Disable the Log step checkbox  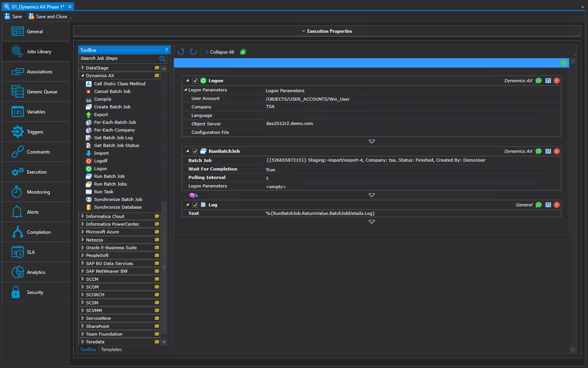click(x=195, y=205)
